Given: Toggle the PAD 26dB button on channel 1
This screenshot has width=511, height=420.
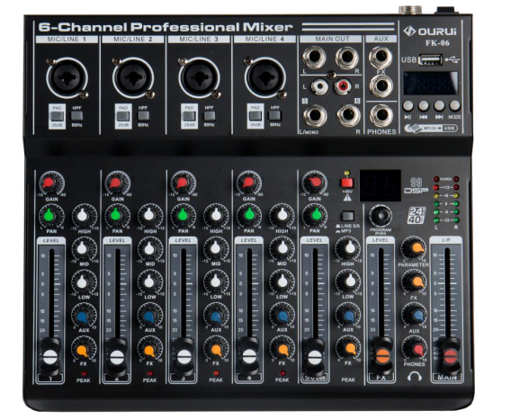Looking at the screenshot, I should coord(58,116).
